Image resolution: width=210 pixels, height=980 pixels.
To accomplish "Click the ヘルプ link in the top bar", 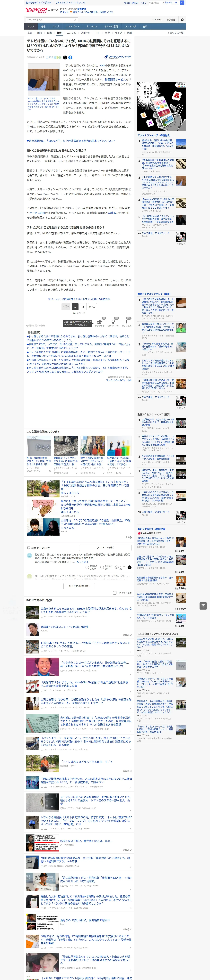I will coord(143,3).
